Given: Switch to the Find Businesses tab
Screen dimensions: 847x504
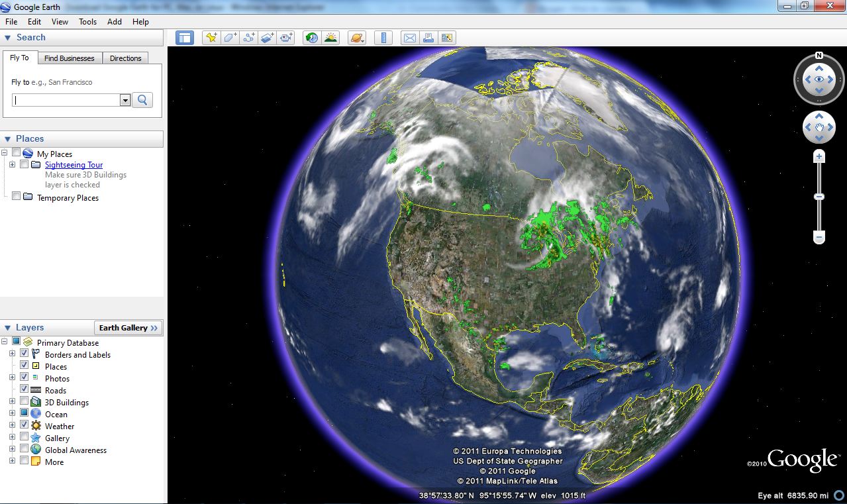Looking at the screenshot, I should coord(69,58).
